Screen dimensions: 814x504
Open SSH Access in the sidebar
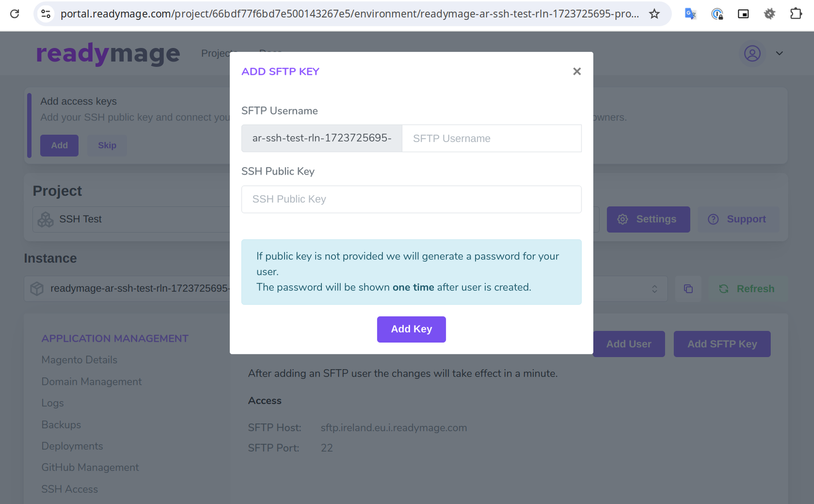point(69,489)
